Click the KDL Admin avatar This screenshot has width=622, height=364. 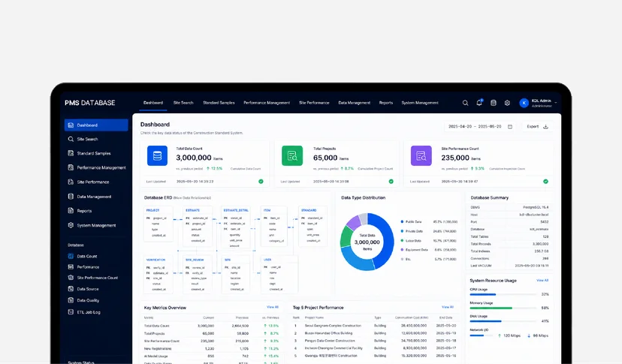pos(524,103)
